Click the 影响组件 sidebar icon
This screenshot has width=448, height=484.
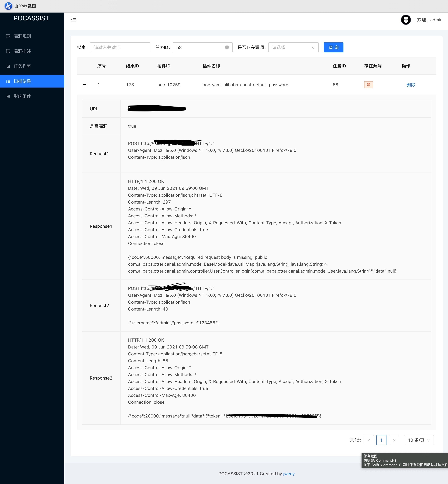(8, 96)
